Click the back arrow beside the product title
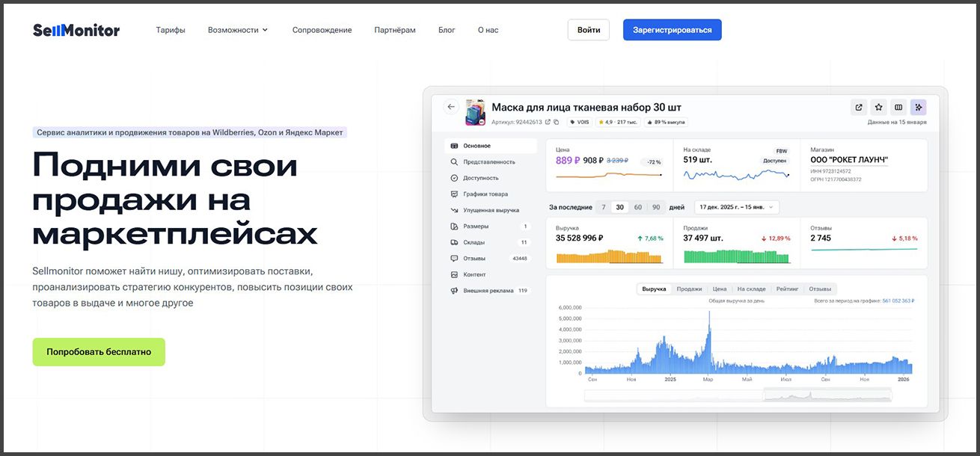This screenshot has width=980, height=456. pyautogui.click(x=451, y=107)
